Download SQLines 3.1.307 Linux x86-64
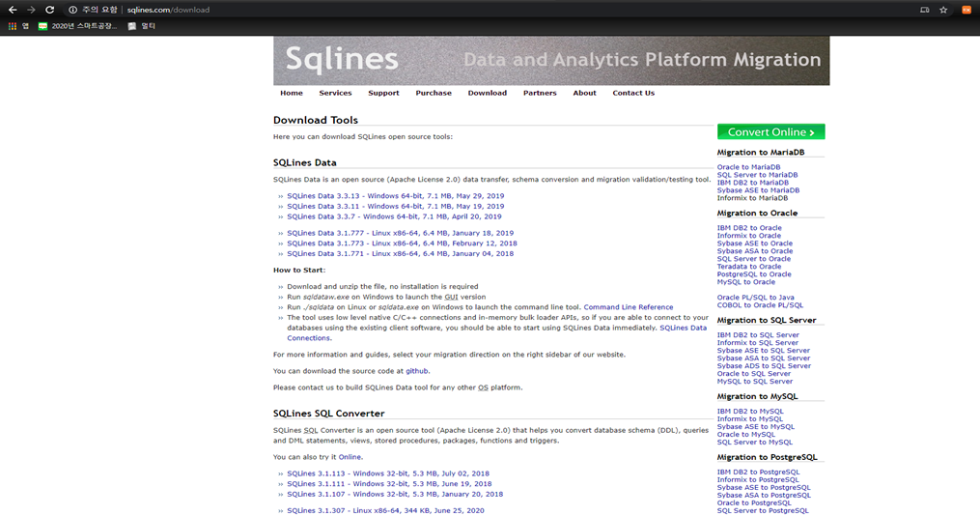The image size is (980, 516). pyautogui.click(x=385, y=511)
